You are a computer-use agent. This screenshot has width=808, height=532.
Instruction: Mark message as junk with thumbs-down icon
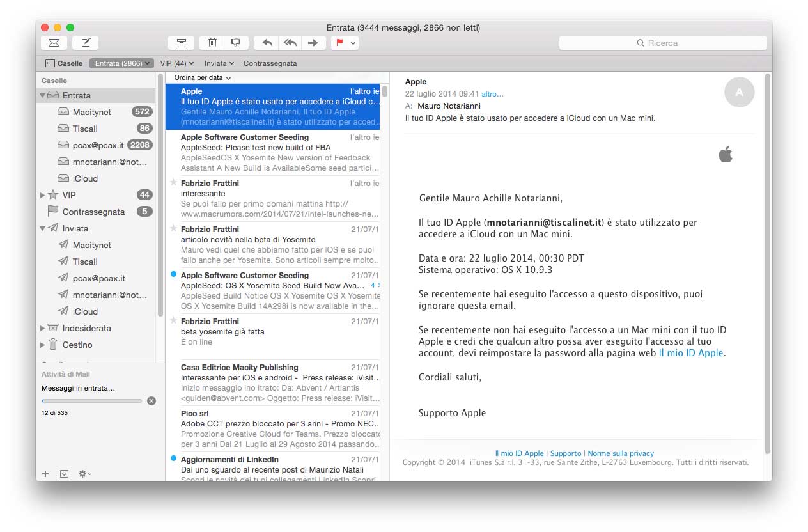(236, 43)
